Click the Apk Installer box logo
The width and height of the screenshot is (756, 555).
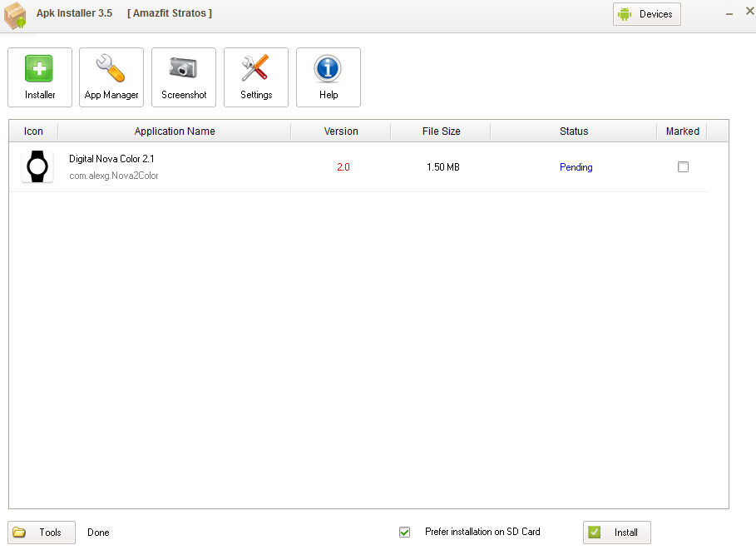[16, 16]
